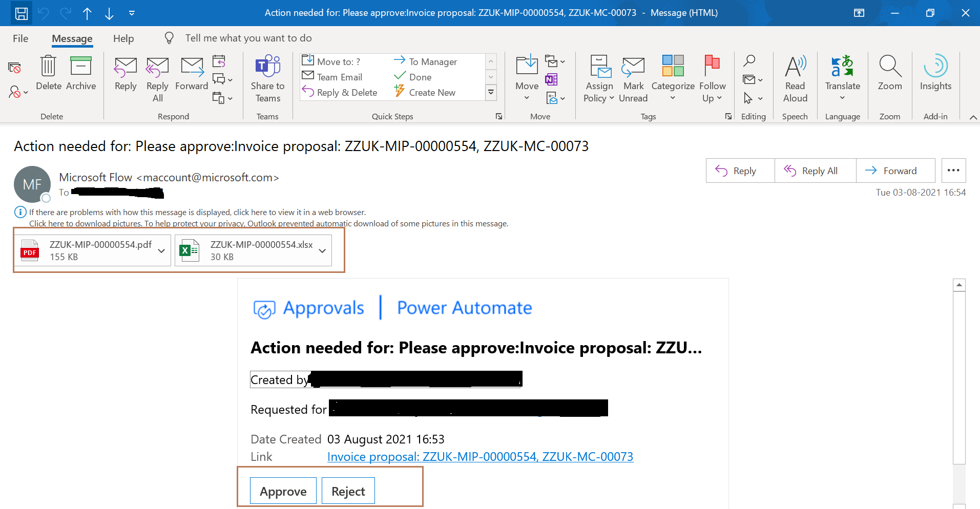Click Forward in the message header
Screen dimensions: 980x509
tap(895, 171)
